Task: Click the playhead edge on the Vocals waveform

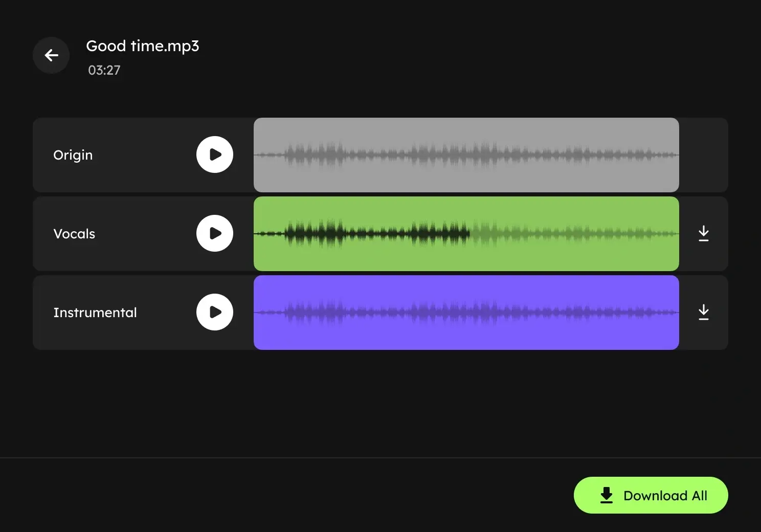Action: click(x=469, y=234)
